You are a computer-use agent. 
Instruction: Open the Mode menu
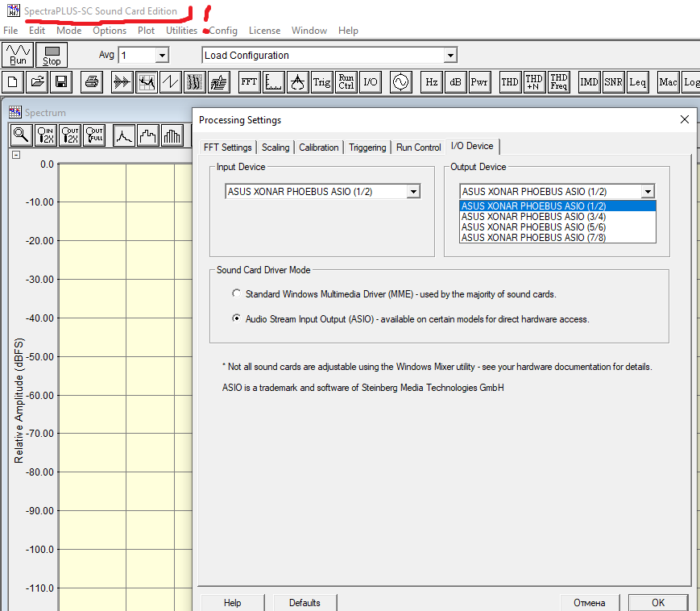pyautogui.click(x=68, y=31)
